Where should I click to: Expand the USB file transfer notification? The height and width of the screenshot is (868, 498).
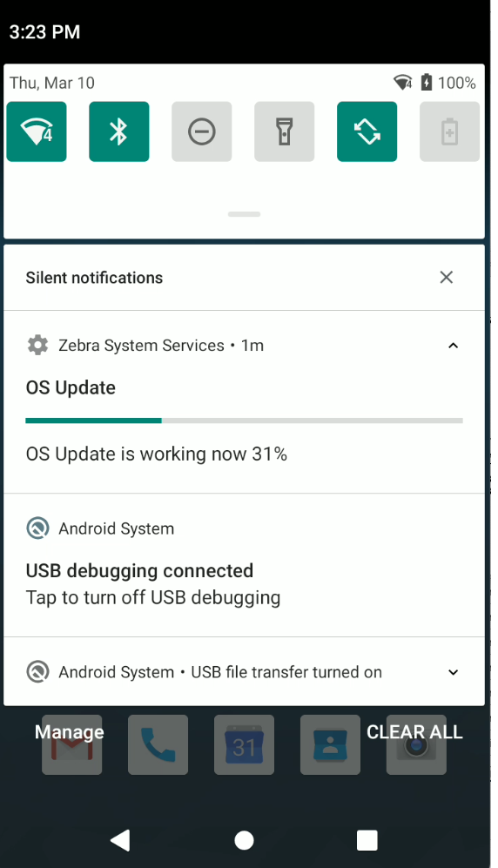[454, 672]
